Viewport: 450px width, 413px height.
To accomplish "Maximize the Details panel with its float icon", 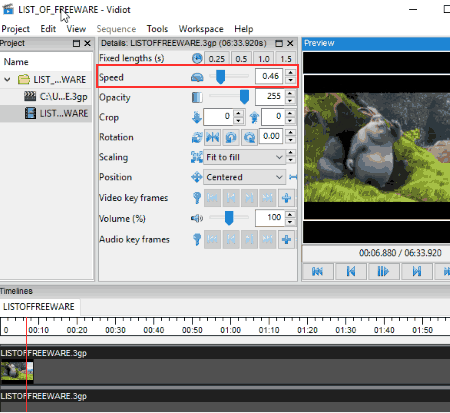I will click(279, 43).
